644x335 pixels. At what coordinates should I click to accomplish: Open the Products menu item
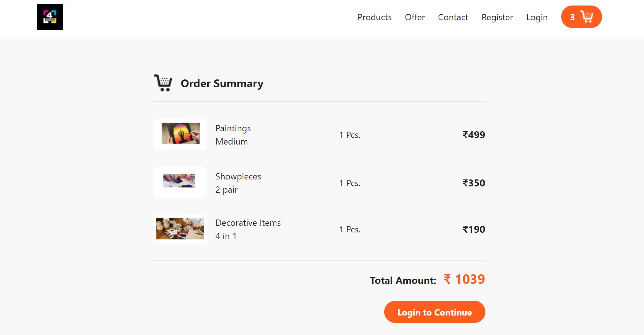374,17
